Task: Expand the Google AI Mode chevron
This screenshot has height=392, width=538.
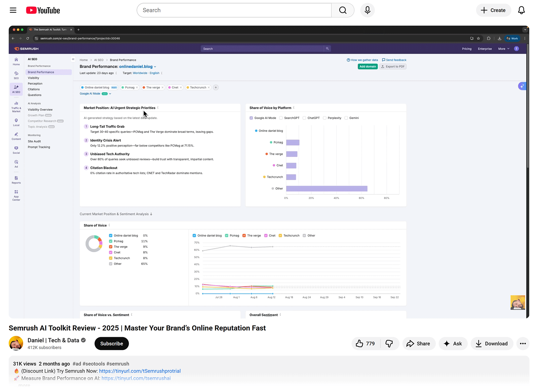Action: coord(110,93)
